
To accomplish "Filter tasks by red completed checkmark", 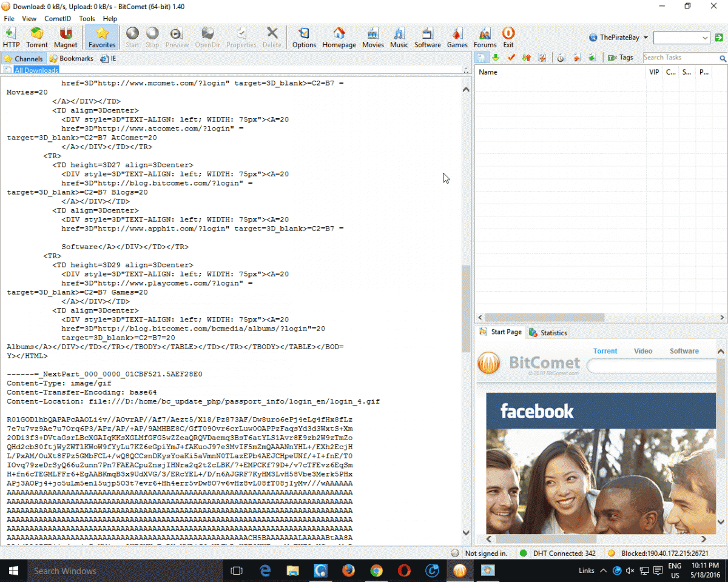I will 511,58.
